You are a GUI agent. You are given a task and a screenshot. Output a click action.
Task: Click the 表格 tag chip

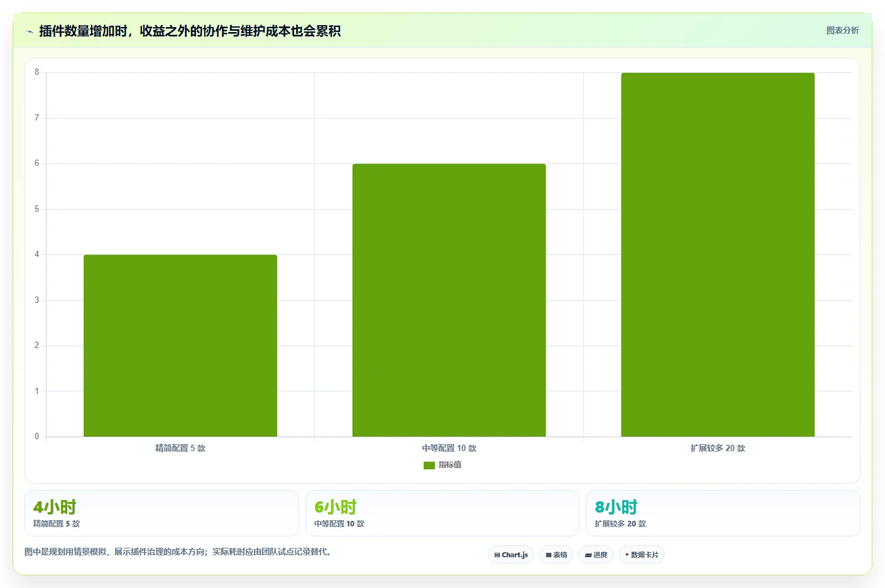pyautogui.click(x=556, y=555)
